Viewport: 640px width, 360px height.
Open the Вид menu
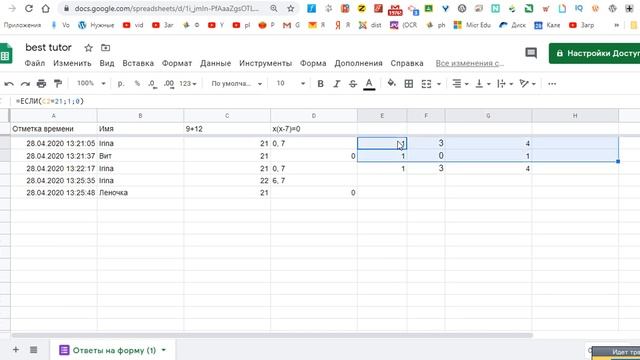click(107, 63)
